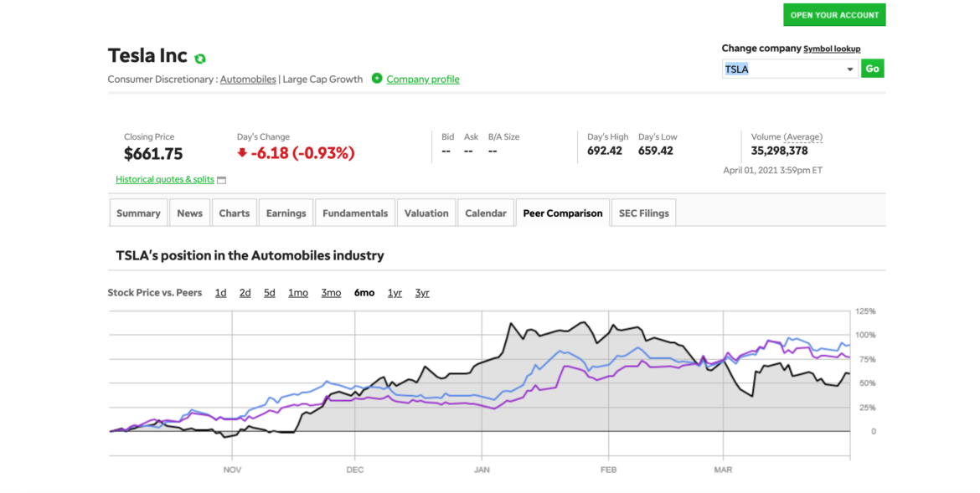View the Earnings tab
Viewport: 980px width, 493px height.
tap(286, 212)
